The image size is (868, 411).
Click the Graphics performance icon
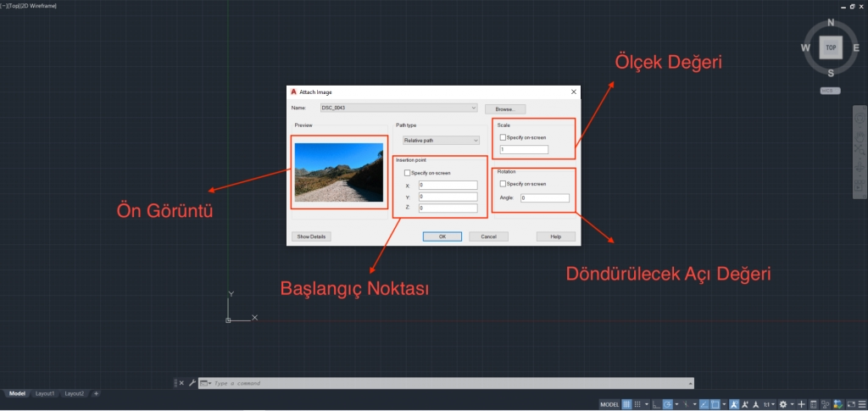pyautogui.click(x=838, y=404)
